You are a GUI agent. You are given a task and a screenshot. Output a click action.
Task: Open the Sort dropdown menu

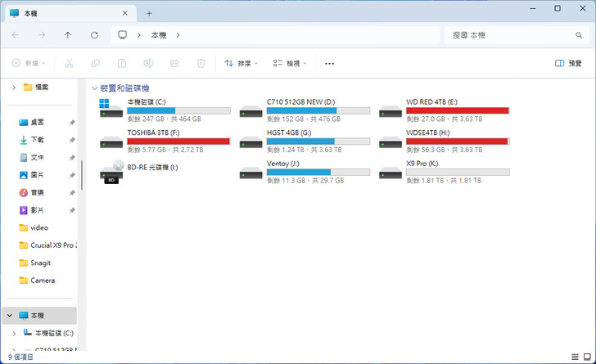[241, 63]
